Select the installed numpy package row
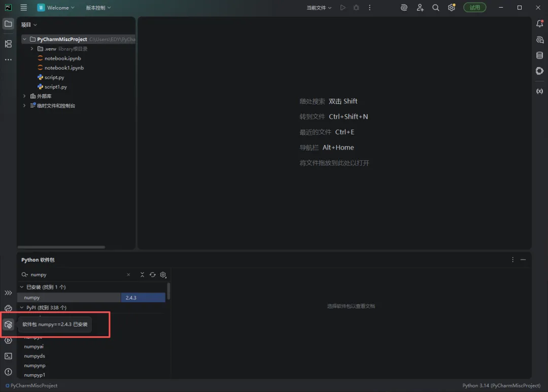548x392 pixels. (x=91, y=298)
